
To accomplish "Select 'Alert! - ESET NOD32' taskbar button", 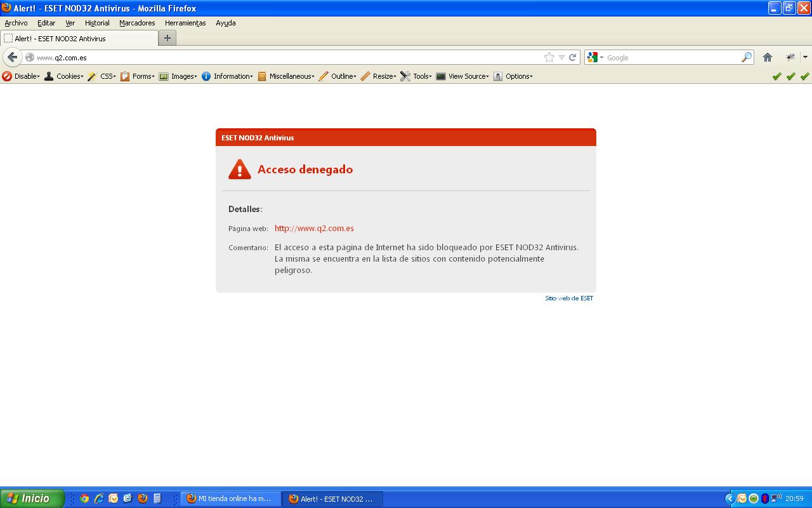I will click(333, 498).
